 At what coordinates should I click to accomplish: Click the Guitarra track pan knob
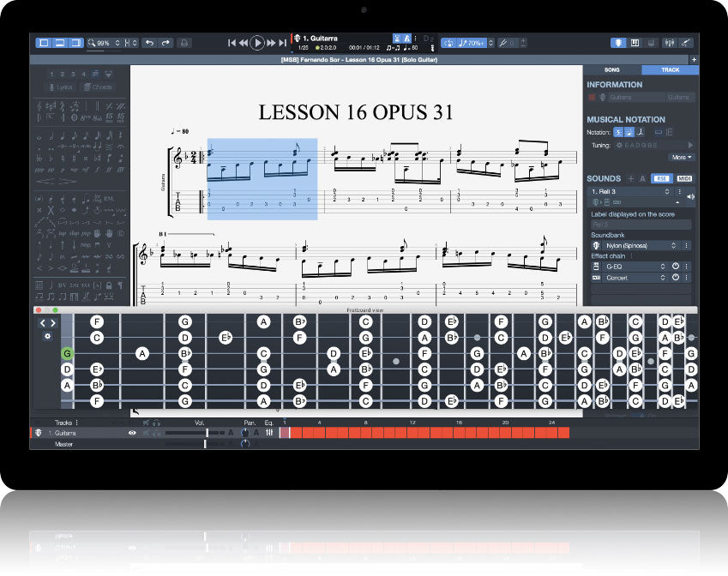tap(245, 433)
